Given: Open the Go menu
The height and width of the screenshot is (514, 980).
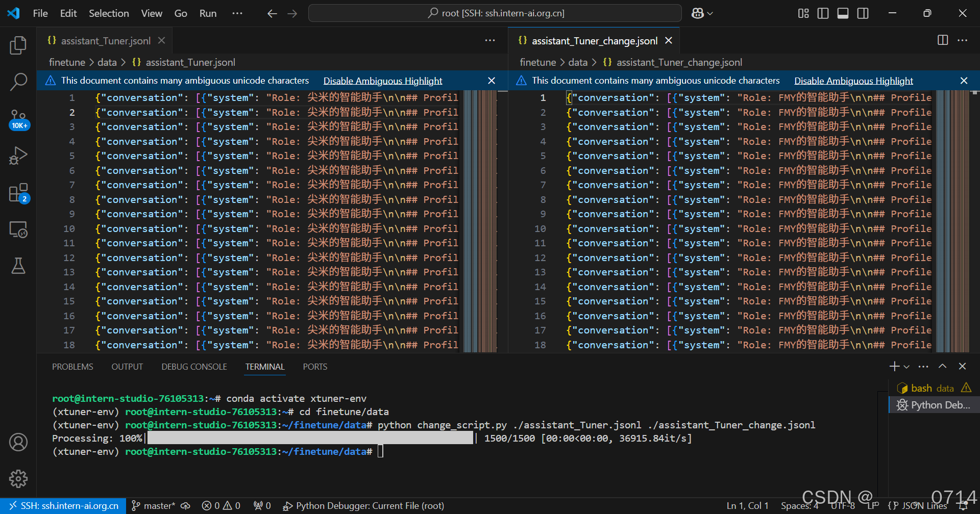Looking at the screenshot, I should pyautogui.click(x=181, y=13).
